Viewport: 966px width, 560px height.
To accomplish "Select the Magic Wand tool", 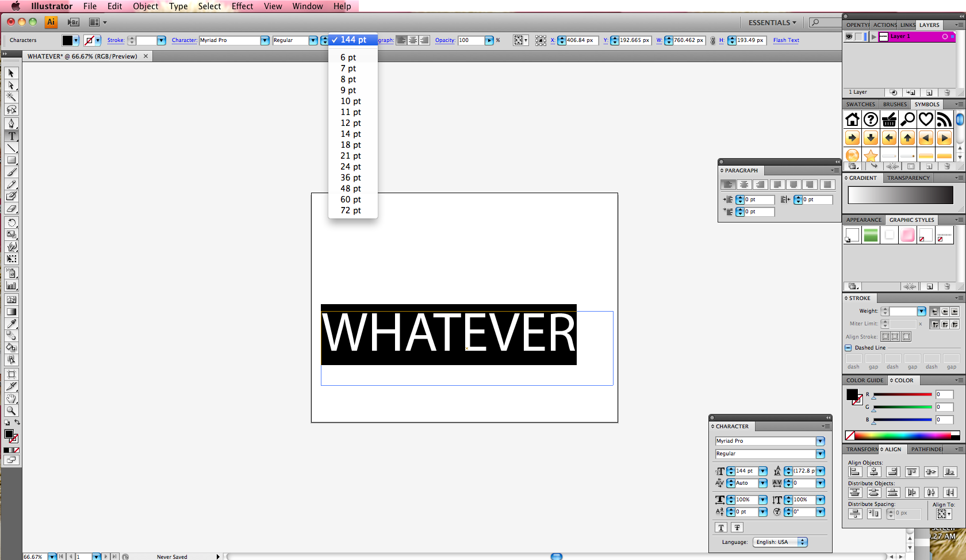I will (x=11, y=97).
